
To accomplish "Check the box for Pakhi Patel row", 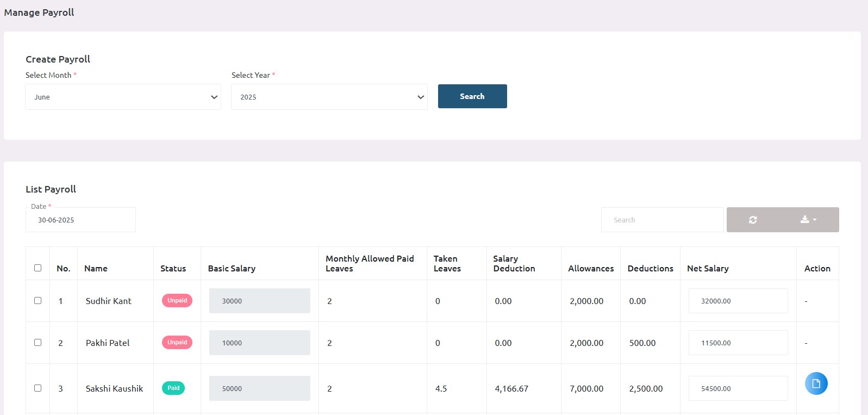I will pos(38,342).
